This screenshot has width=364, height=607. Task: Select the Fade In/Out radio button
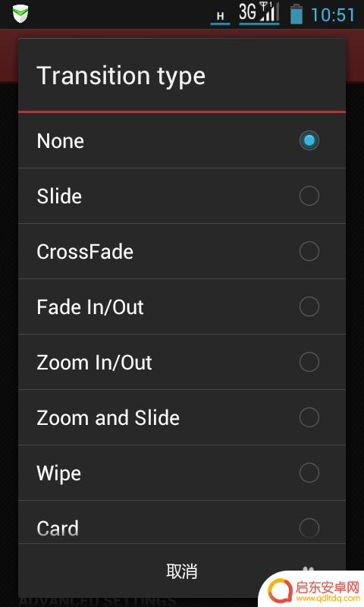[x=309, y=307]
